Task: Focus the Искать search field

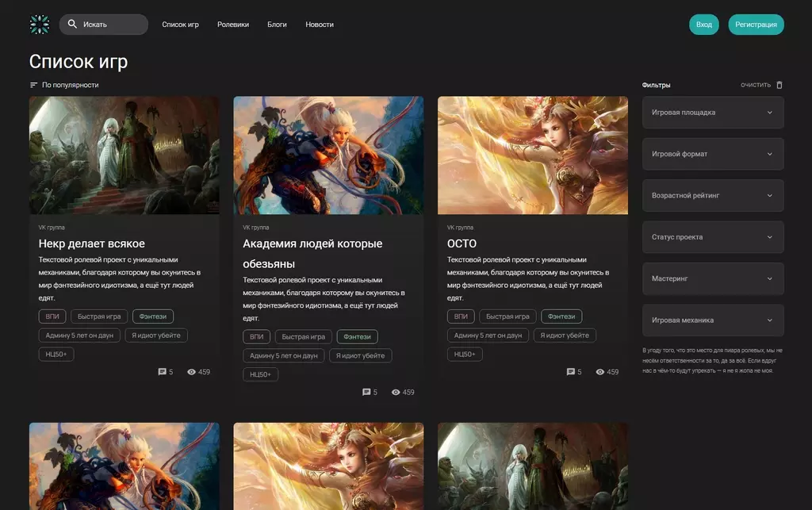Action: point(111,25)
